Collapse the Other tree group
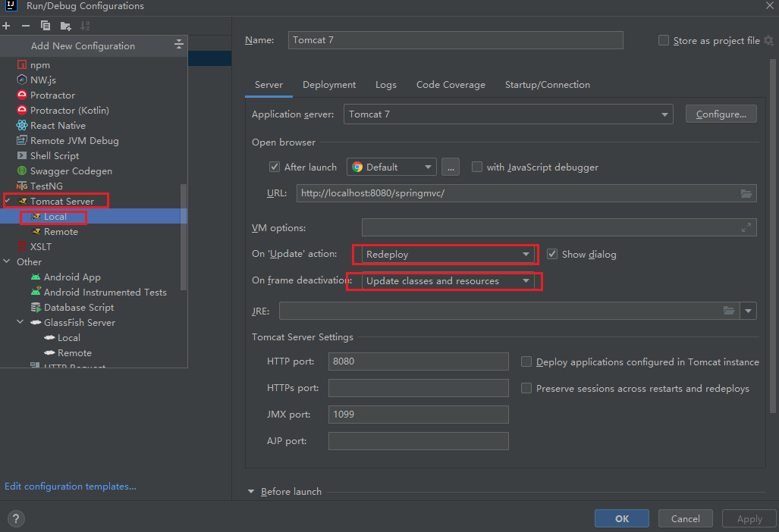The height and width of the screenshot is (532, 779). (x=7, y=261)
